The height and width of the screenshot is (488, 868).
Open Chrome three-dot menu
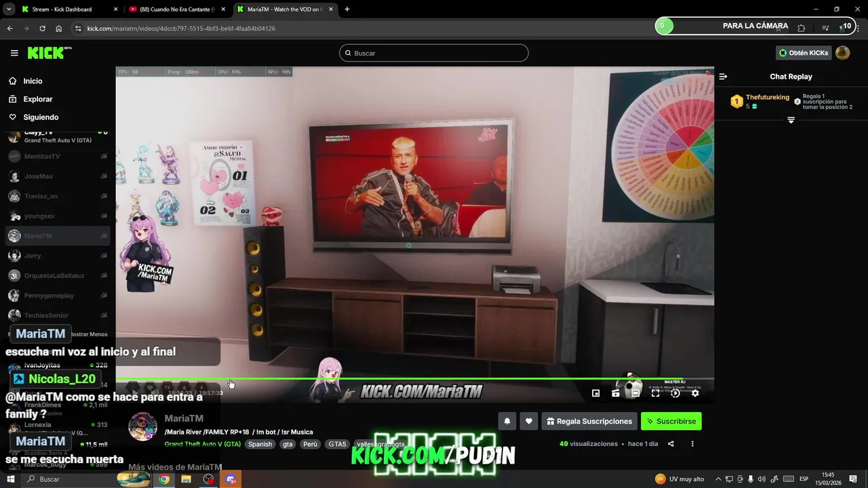coord(859,28)
